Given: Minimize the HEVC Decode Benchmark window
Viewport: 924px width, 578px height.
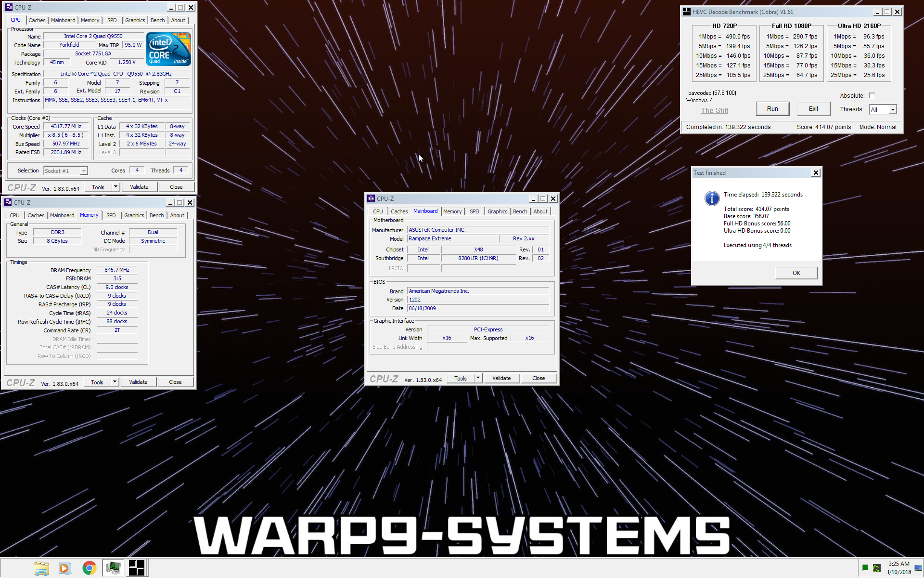Looking at the screenshot, I should click(x=877, y=12).
